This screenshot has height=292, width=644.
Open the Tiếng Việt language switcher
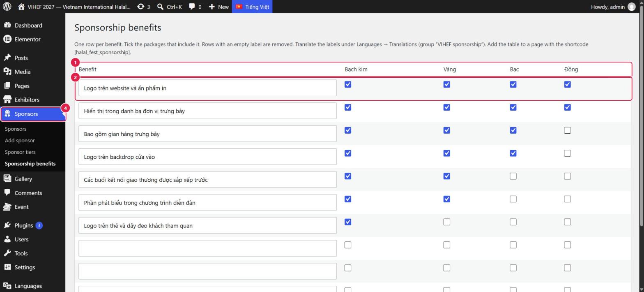pyautogui.click(x=252, y=7)
